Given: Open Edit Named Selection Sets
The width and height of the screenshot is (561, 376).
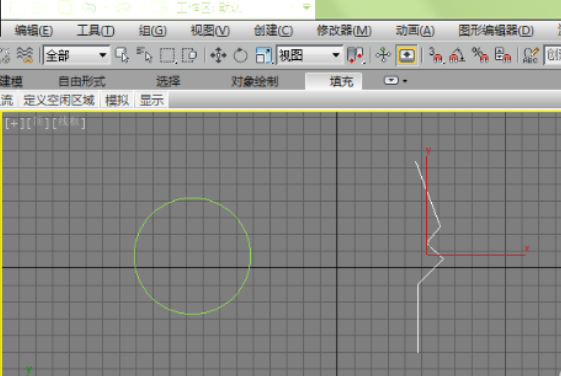Looking at the screenshot, I should 530,55.
